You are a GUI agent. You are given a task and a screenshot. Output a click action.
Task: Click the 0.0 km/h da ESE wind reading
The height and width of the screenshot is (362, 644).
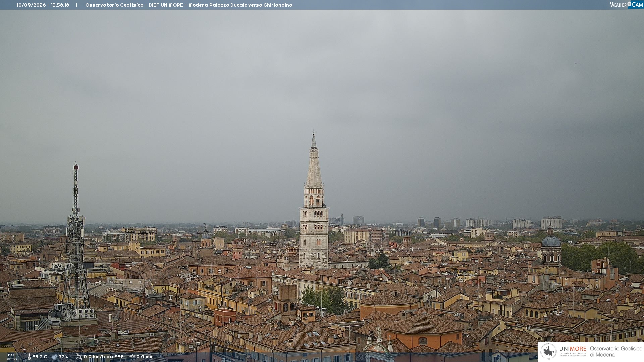(104, 357)
